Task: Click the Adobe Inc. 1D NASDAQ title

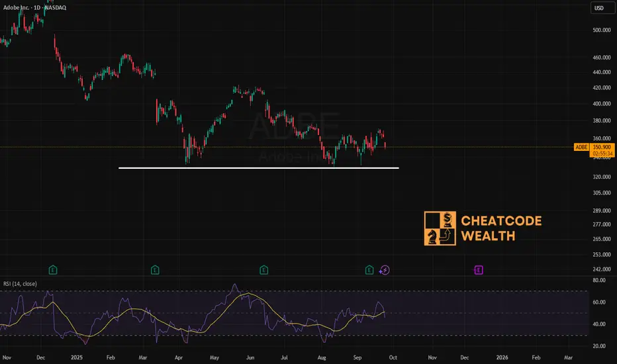Action: 34,7
